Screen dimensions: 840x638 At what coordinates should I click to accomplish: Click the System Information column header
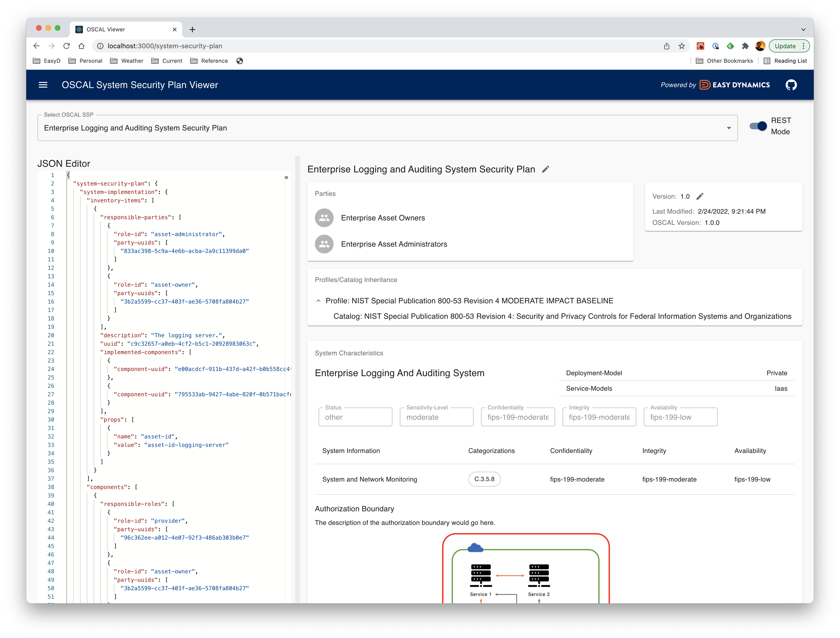[x=350, y=451]
